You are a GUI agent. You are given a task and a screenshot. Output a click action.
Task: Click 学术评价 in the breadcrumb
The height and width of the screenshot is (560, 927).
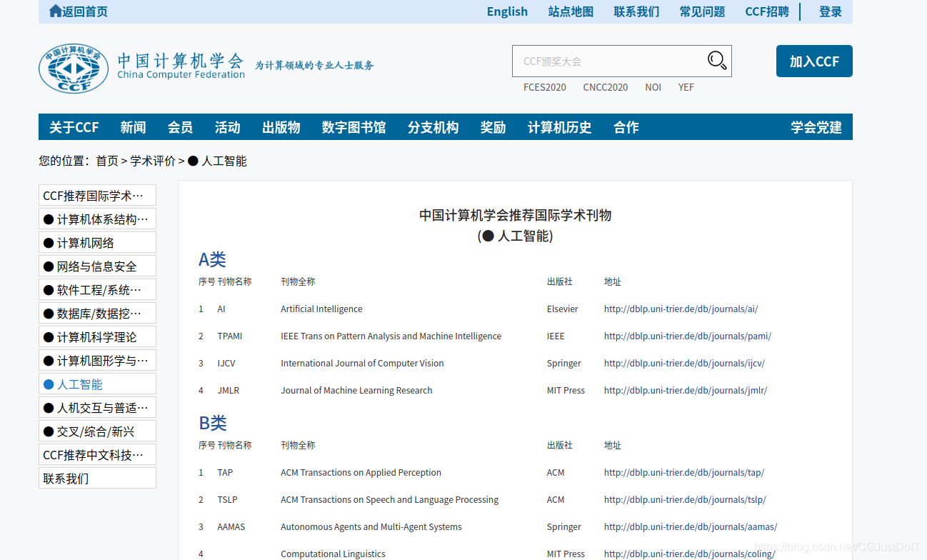point(153,161)
